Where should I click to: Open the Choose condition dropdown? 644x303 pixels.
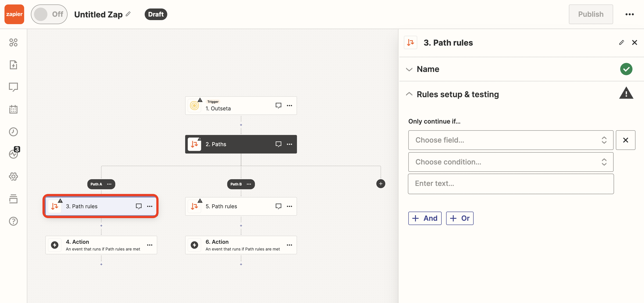(511, 162)
